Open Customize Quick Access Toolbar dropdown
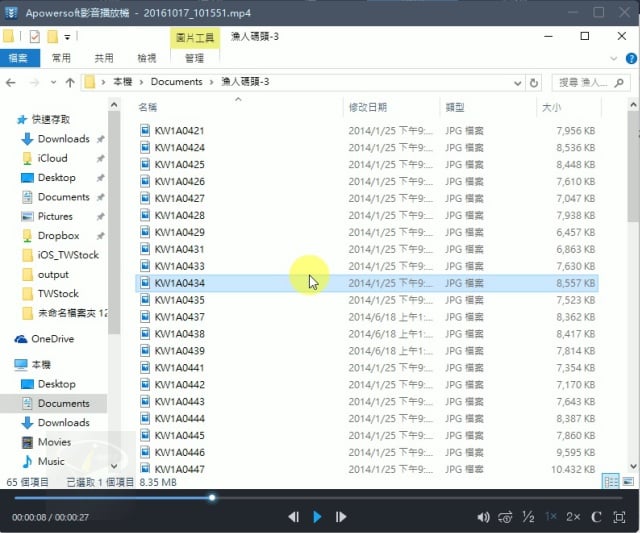Viewport: 640px width, 533px height. (67, 38)
